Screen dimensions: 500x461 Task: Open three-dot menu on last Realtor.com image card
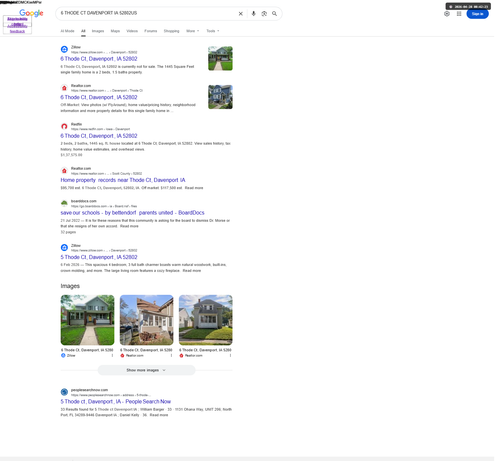pos(230,356)
